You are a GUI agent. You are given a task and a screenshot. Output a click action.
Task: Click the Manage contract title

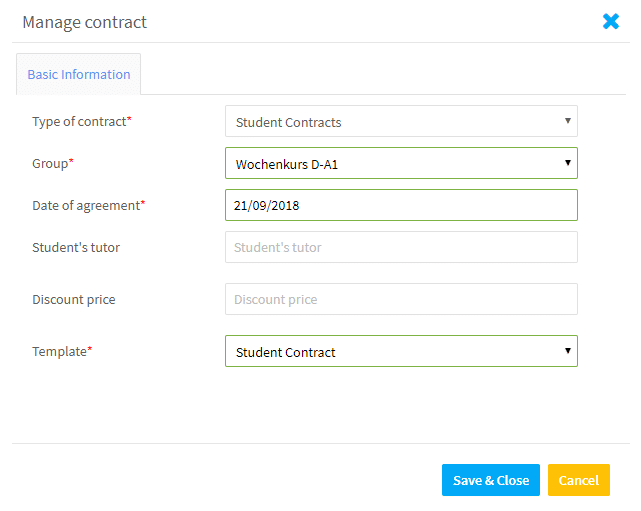pyautogui.click(x=85, y=22)
